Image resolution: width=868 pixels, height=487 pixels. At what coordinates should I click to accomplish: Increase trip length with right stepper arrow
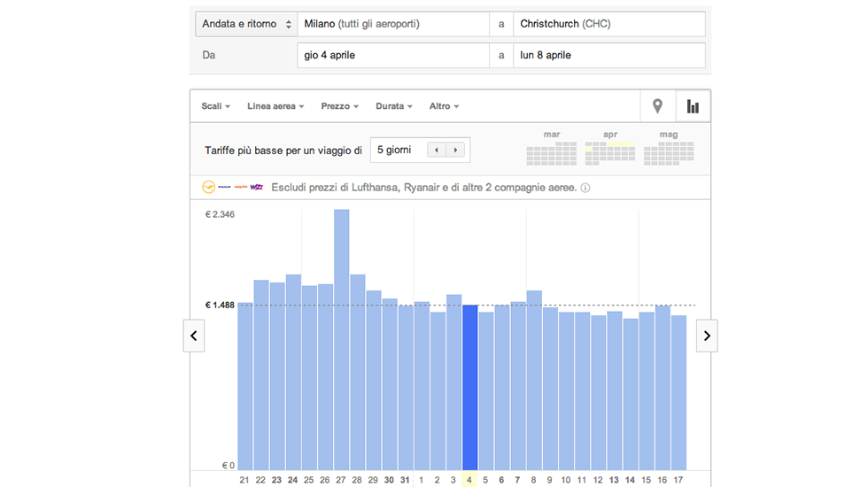coord(456,151)
